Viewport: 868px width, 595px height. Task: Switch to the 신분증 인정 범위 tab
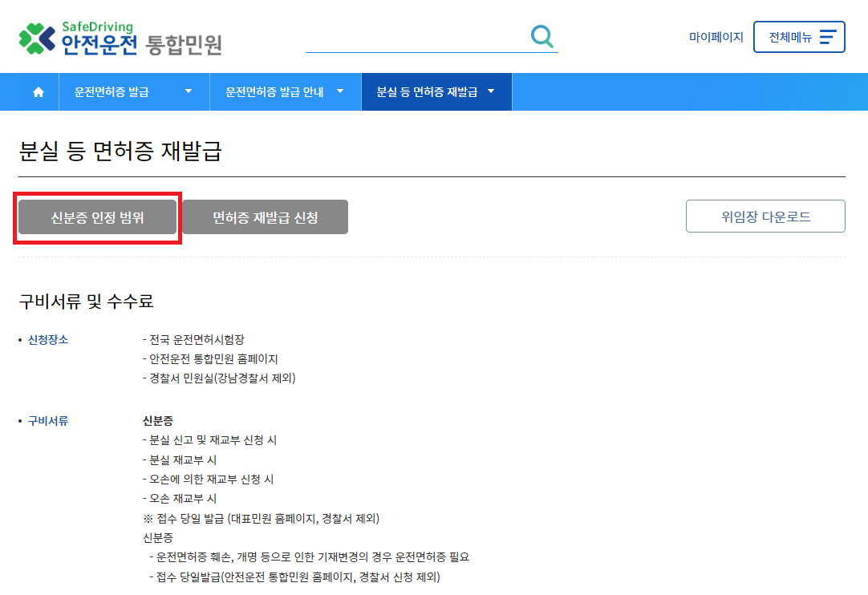coord(96,217)
